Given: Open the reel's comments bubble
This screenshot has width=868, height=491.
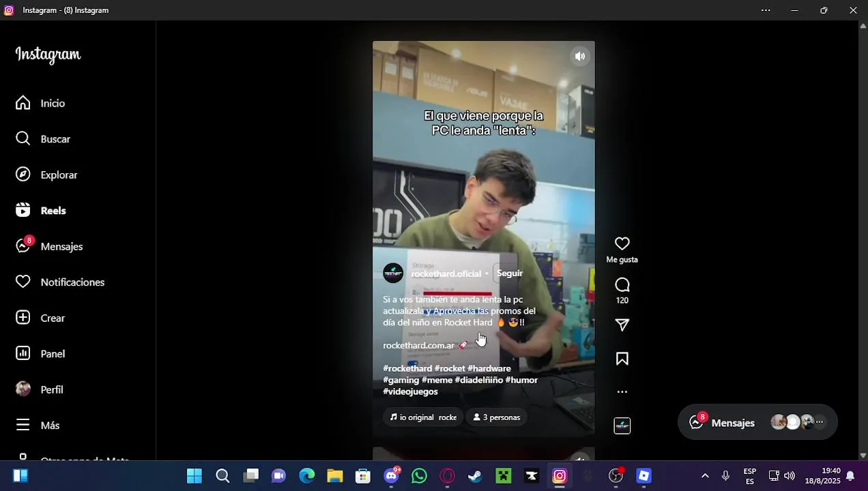Looking at the screenshot, I should 622,284.
